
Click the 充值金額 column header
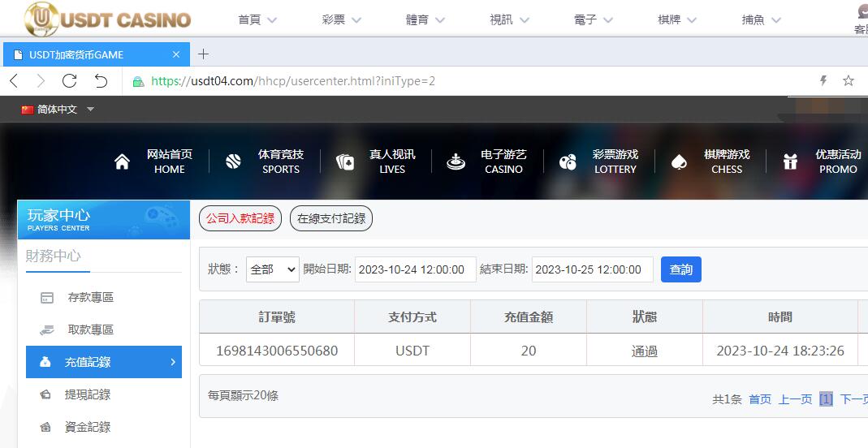(528, 317)
